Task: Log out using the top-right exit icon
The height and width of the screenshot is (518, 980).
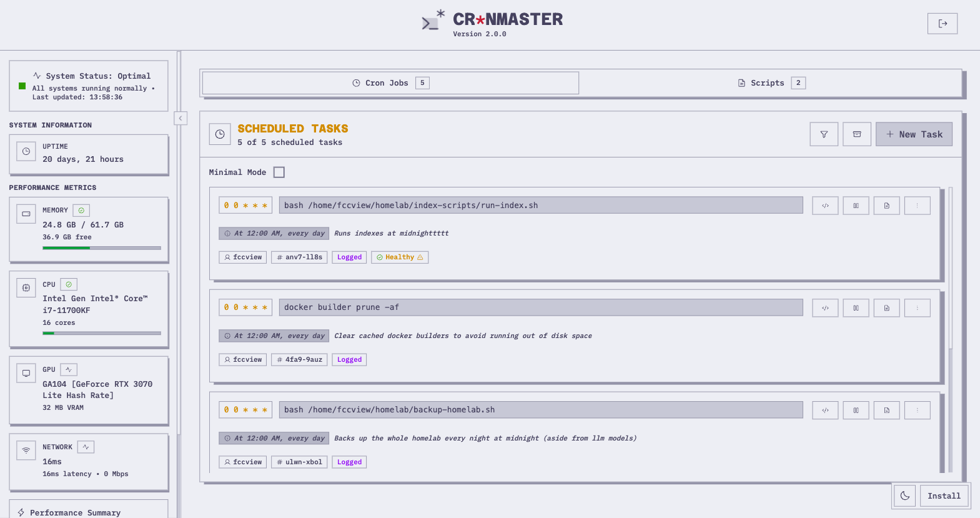Action: (x=943, y=24)
